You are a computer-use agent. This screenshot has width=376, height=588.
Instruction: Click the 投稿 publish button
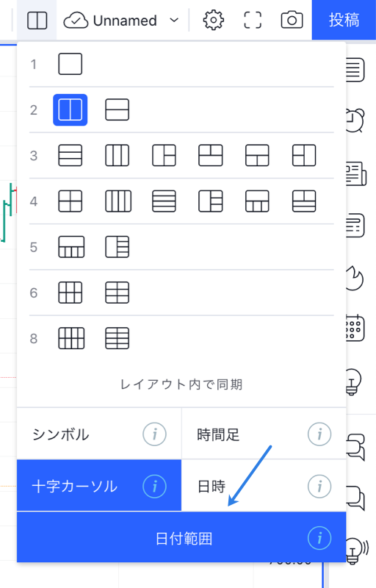tap(344, 20)
